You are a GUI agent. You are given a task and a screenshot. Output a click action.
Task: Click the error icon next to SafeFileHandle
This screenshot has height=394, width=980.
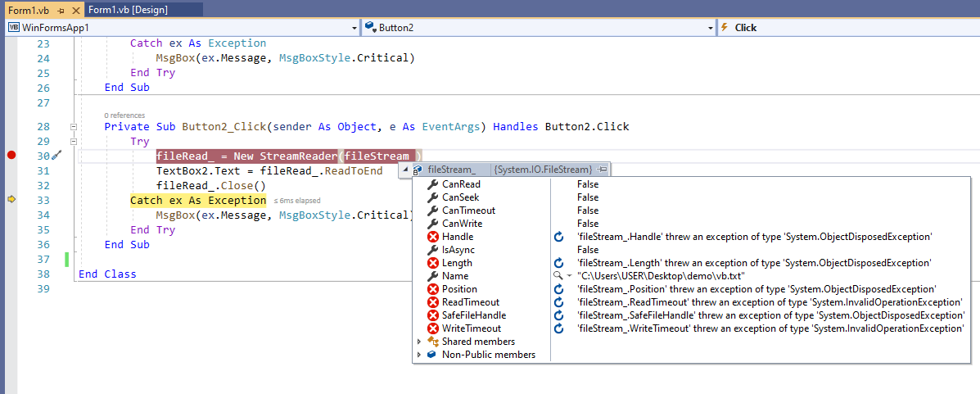click(432, 316)
